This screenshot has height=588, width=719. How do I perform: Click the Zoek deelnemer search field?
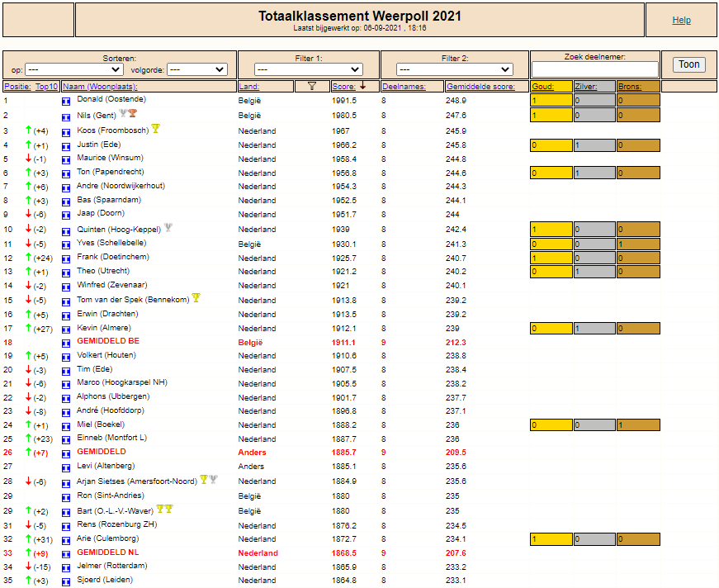pos(594,69)
